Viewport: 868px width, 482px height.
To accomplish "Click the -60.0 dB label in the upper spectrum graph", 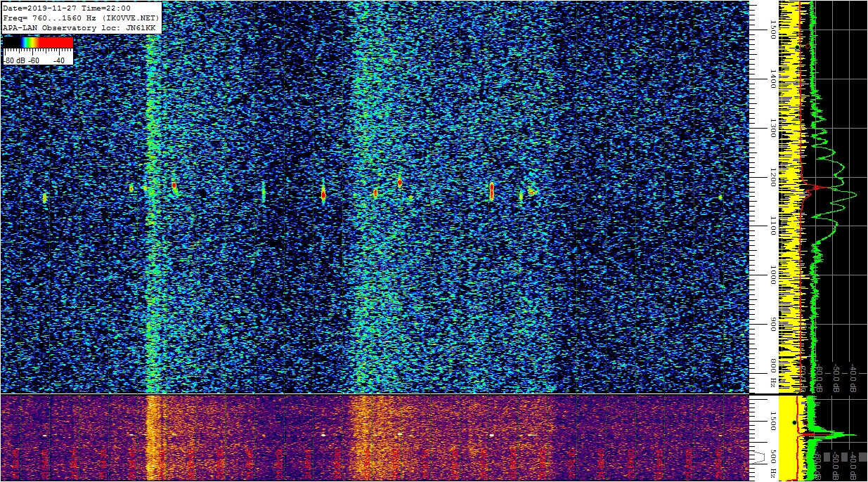I will pos(819,378).
